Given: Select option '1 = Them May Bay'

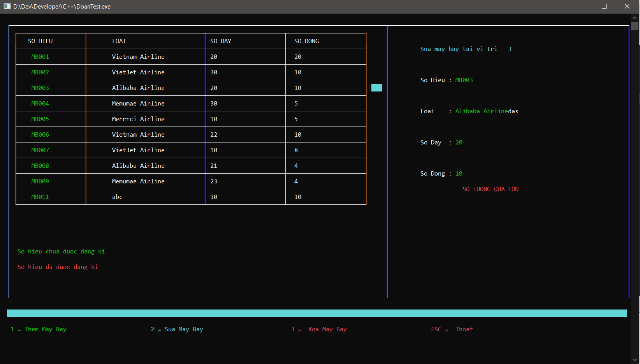Looking at the screenshot, I should coord(39,329).
